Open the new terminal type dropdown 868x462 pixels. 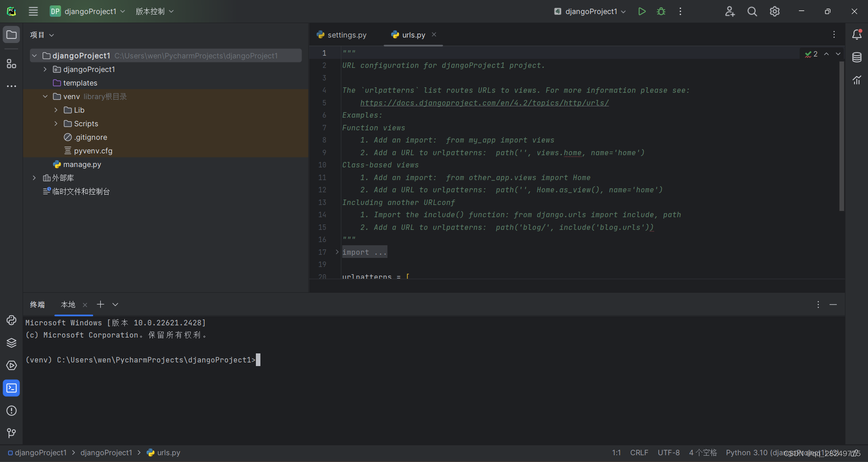(115, 305)
